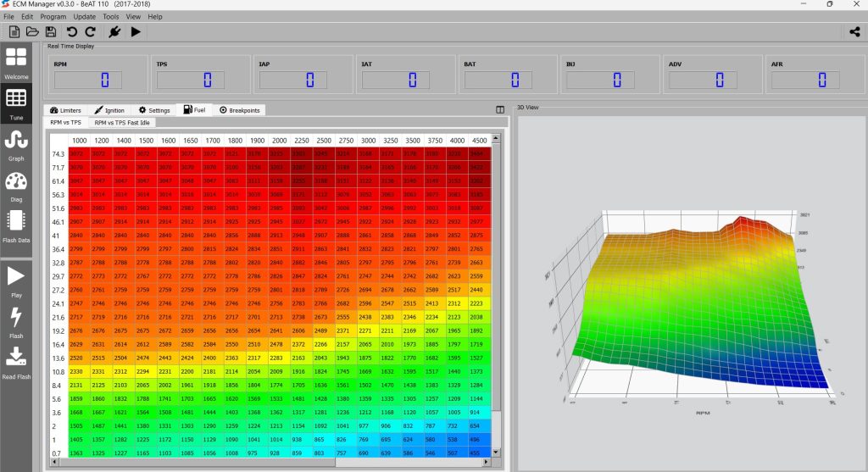Select the 3000 RPM column header
Image resolution: width=868 pixels, height=472 pixels.
click(x=368, y=141)
